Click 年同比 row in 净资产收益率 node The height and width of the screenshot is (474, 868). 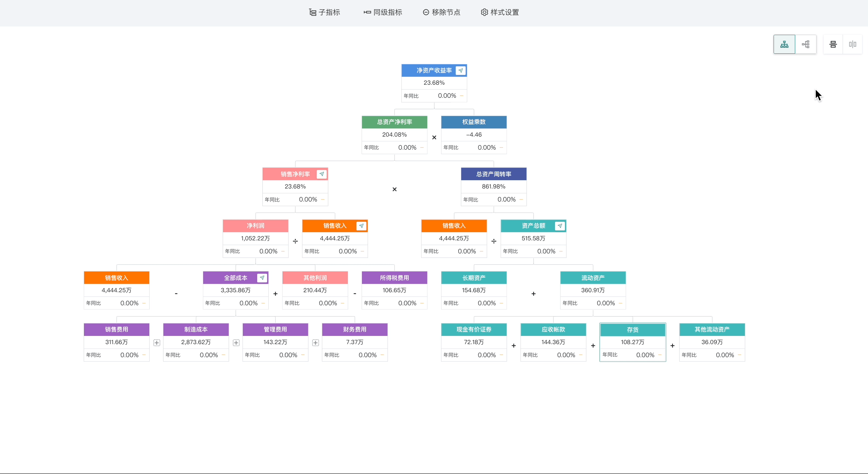434,96
